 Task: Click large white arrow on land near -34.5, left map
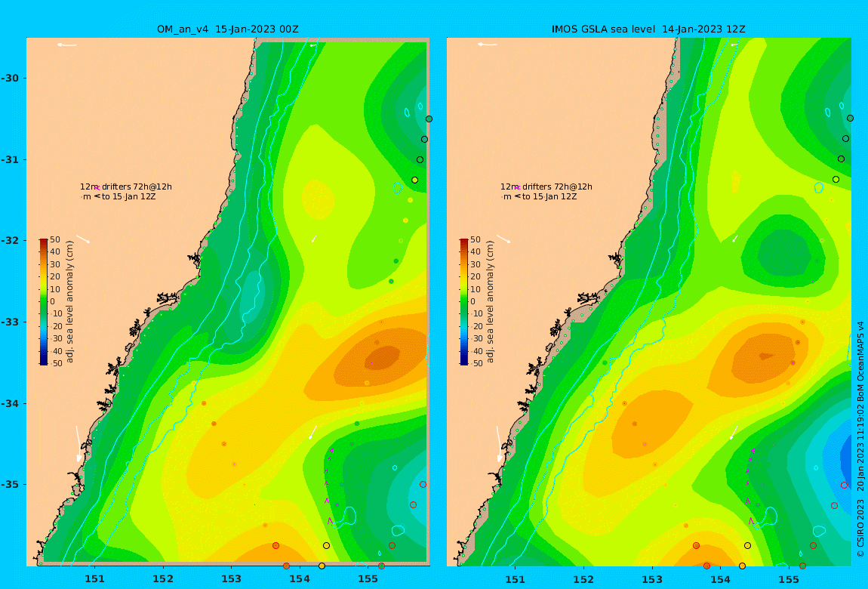pyautogui.click(x=78, y=444)
